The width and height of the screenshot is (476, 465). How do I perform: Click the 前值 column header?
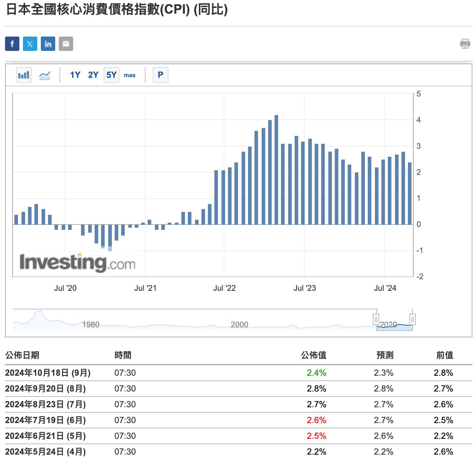click(445, 355)
